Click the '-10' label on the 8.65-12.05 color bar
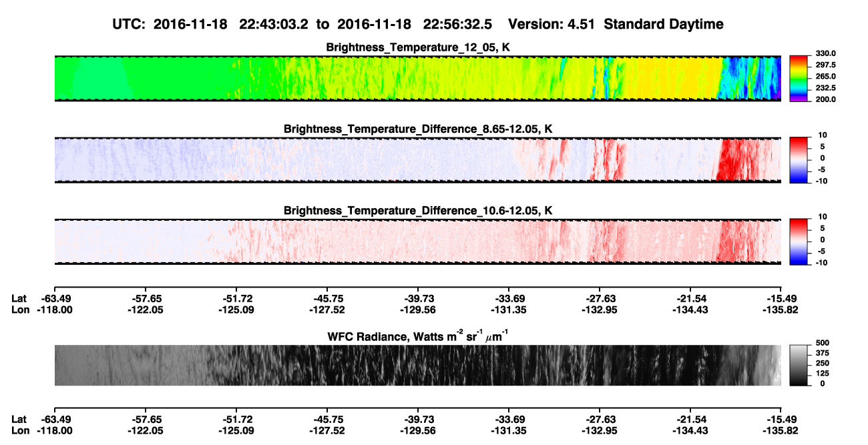The width and height of the screenshot is (868, 445). (x=821, y=181)
